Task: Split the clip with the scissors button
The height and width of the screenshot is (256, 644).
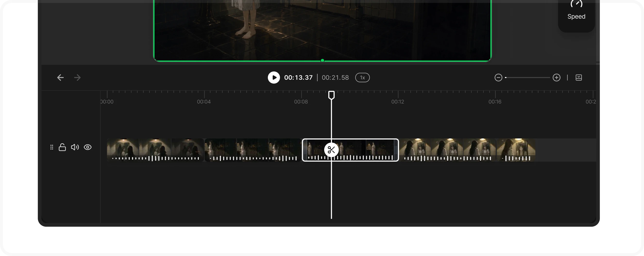Action: 331,150
